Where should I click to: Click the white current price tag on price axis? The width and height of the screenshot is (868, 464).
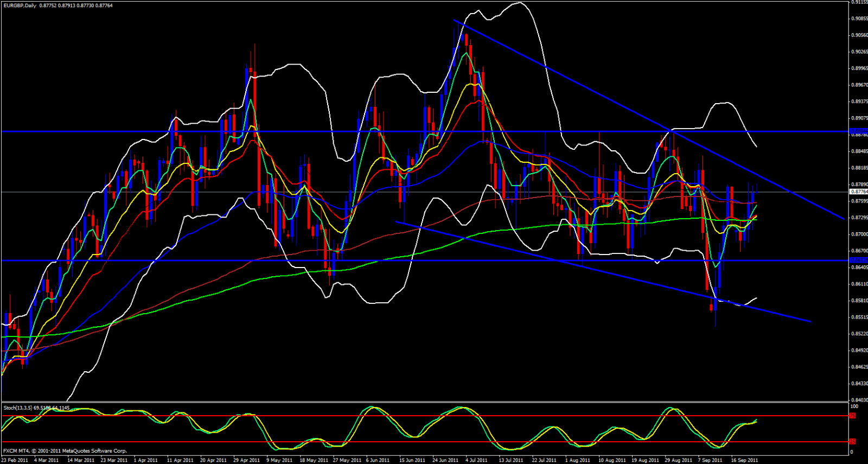pos(858,192)
